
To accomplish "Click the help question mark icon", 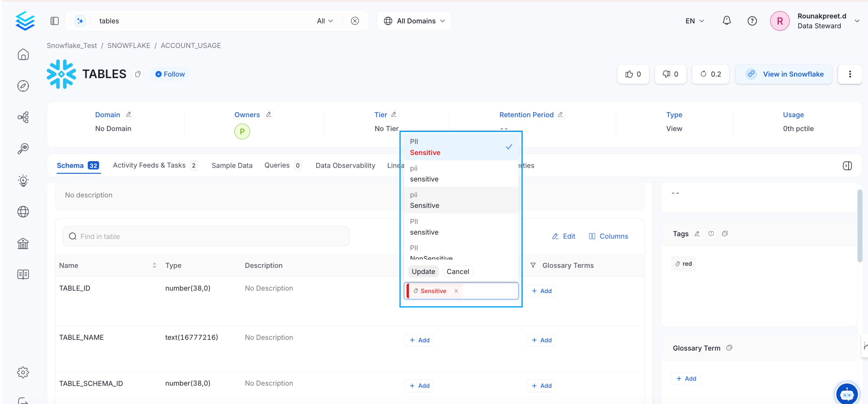I will [752, 21].
